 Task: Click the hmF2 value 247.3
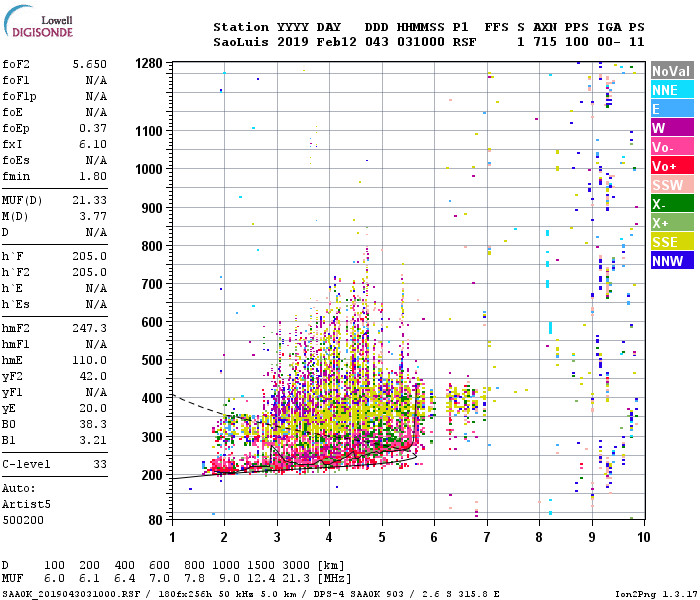pos(90,328)
